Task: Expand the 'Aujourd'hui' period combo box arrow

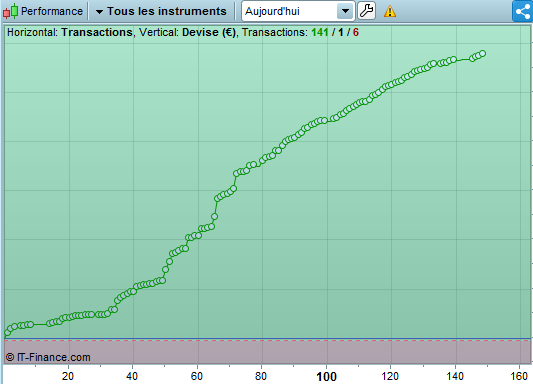Action: point(345,11)
